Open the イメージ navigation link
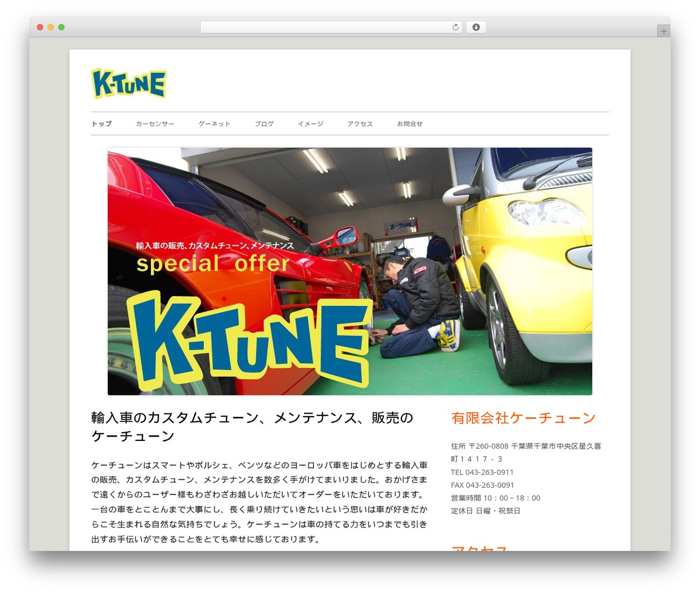This screenshot has height=593, width=700. coord(311,124)
